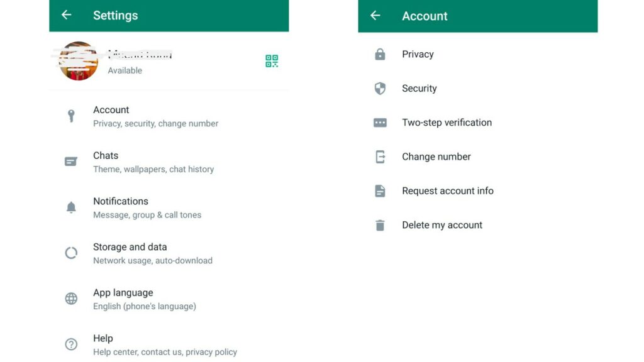Tap the back arrow in Account header

click(375, 16)
